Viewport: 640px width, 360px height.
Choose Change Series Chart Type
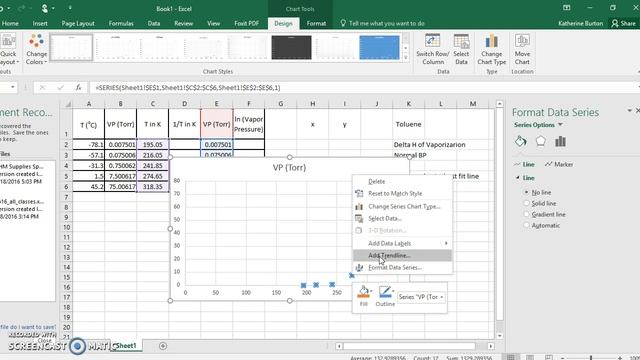click(x=402, y=207)
